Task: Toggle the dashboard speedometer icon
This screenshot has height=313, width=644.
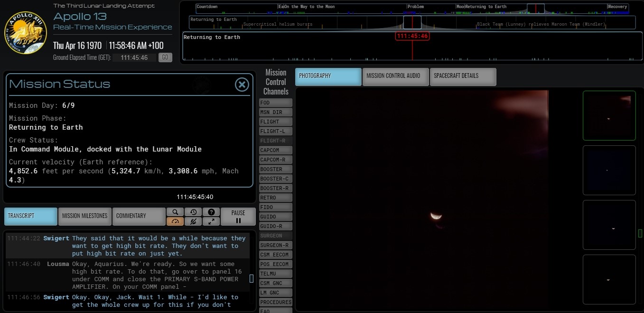Action: click(175, 221)
